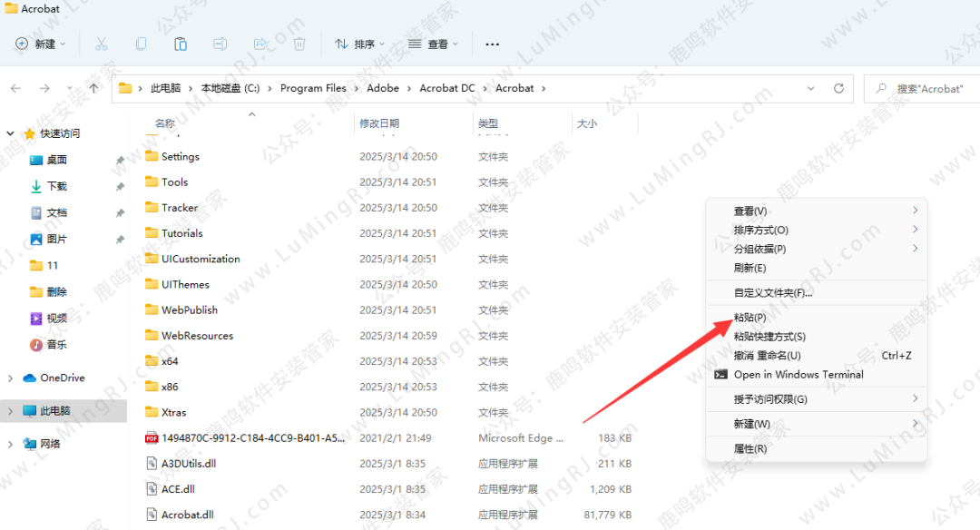The width and height of the screenshot is (980, 530).
Task: Open the 新建 (New) dropdown button
Action: click(40, 44)
